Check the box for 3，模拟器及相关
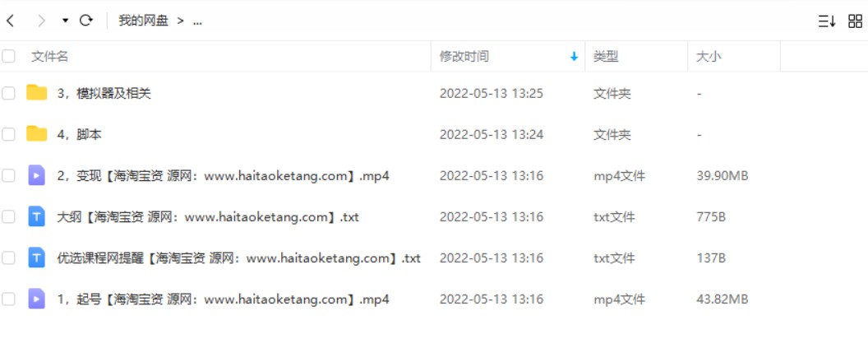Image resolution: width=868 pixels, height=362 pixels. (8, 93)
